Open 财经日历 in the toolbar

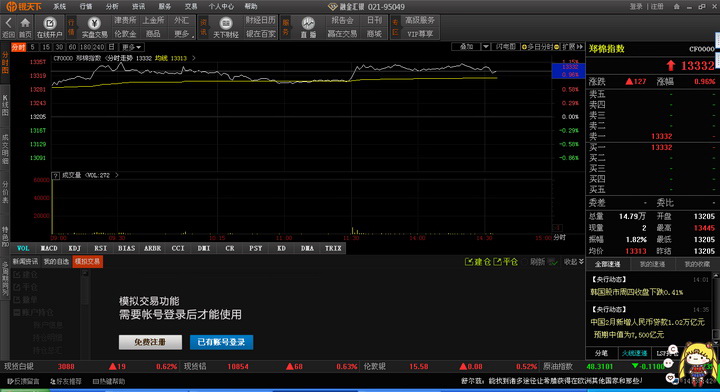pyautogui.click(x=260, y=20)
